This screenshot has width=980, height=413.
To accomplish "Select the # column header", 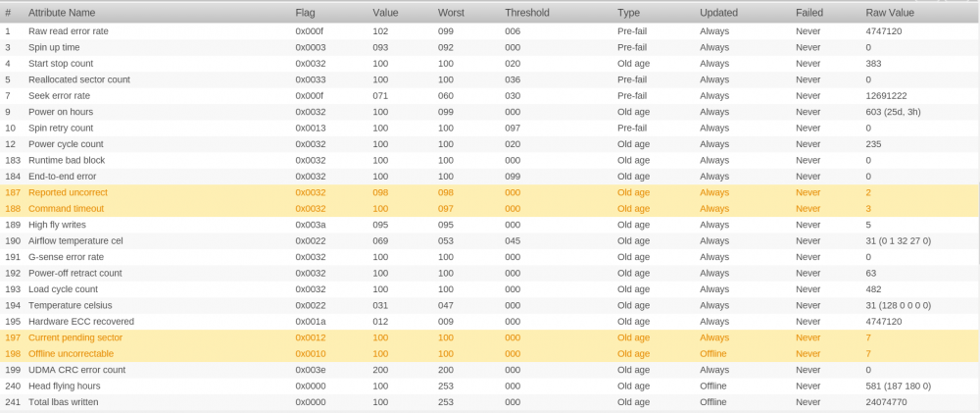I will (8, 13).
